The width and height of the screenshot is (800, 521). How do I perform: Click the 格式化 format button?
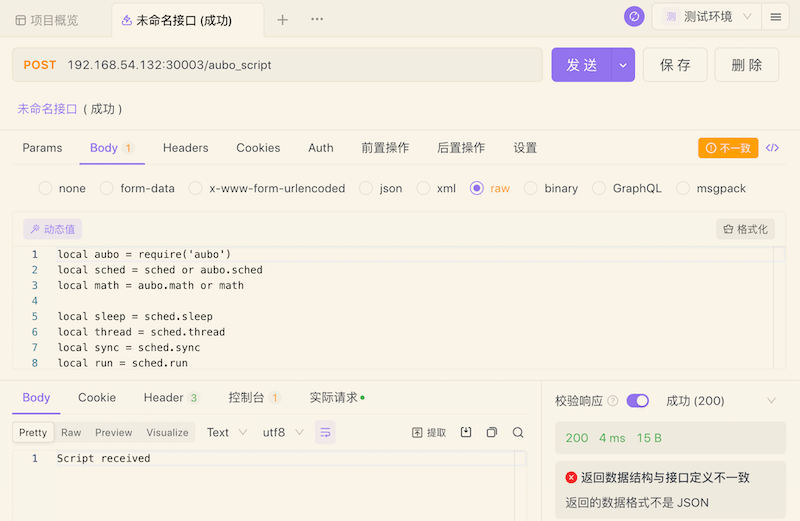745,229
